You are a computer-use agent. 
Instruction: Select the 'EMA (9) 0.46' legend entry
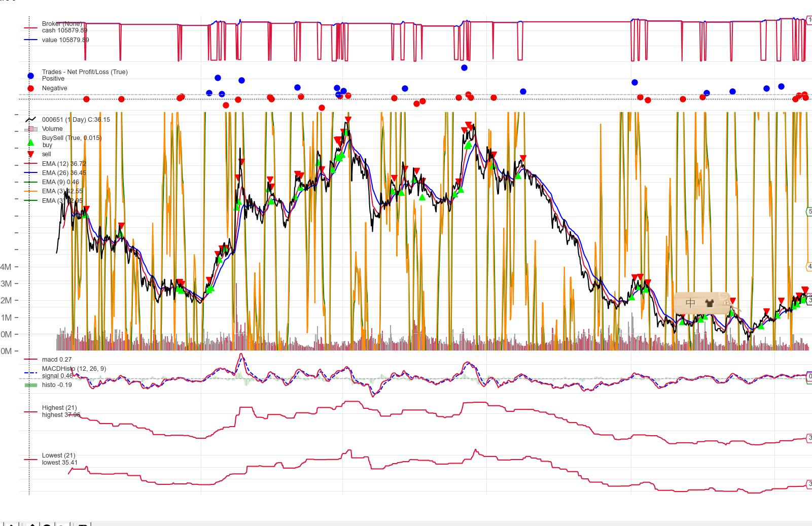click(x=60, y=182)
